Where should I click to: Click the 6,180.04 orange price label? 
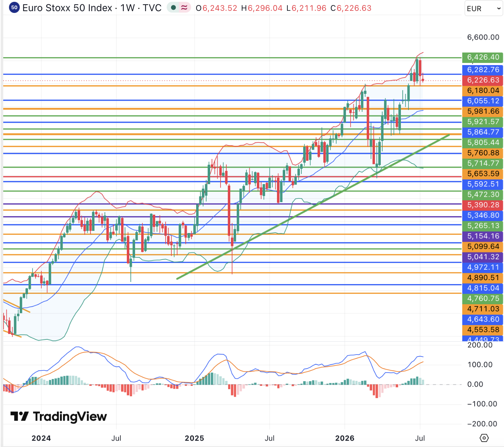point(483,91)
